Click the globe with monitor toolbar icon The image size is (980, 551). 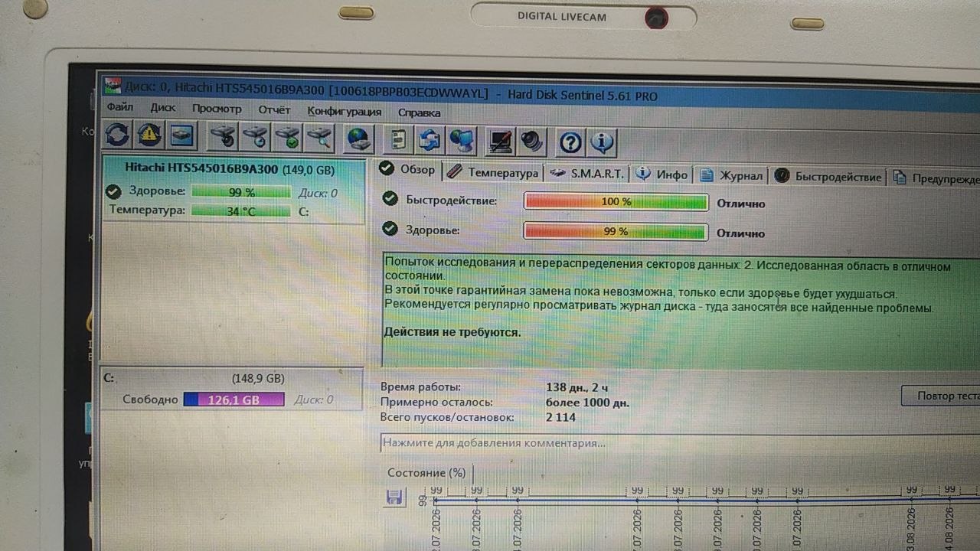click(x=462, y=141)
